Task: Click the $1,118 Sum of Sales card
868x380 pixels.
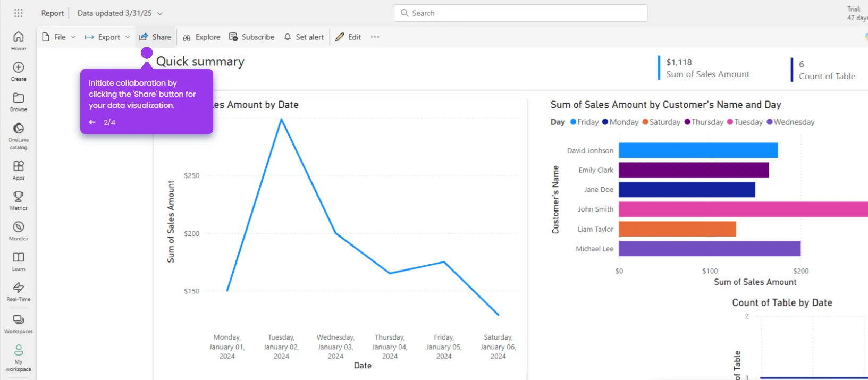Action: [x=705, y=68]
